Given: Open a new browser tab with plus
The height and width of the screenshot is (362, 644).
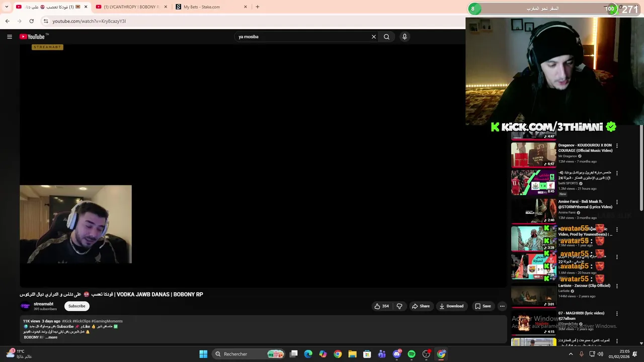Looking at the screenshot, I should pos(257,7).
